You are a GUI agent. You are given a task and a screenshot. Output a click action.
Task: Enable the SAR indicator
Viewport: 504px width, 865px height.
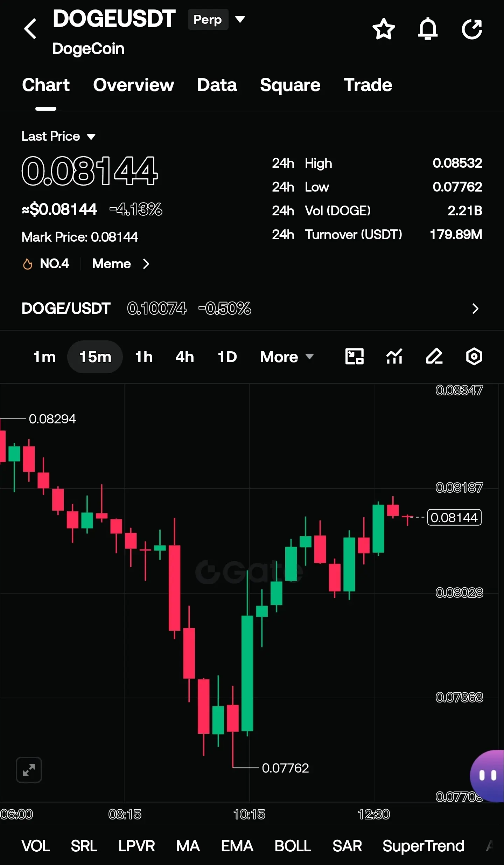(347, 846)
